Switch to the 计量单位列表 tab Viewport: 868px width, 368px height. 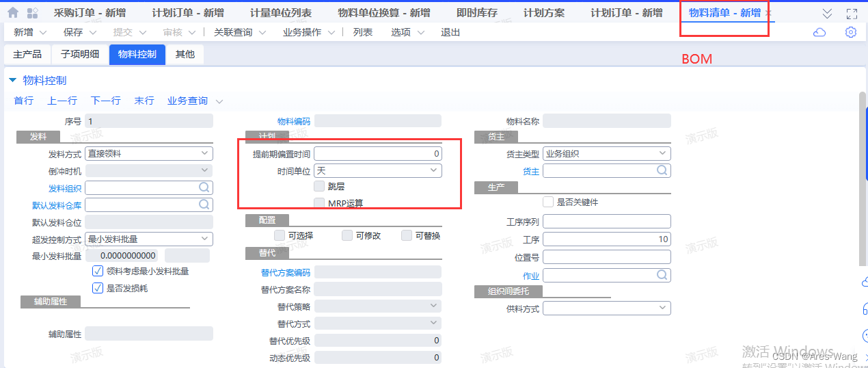point(281,13)
